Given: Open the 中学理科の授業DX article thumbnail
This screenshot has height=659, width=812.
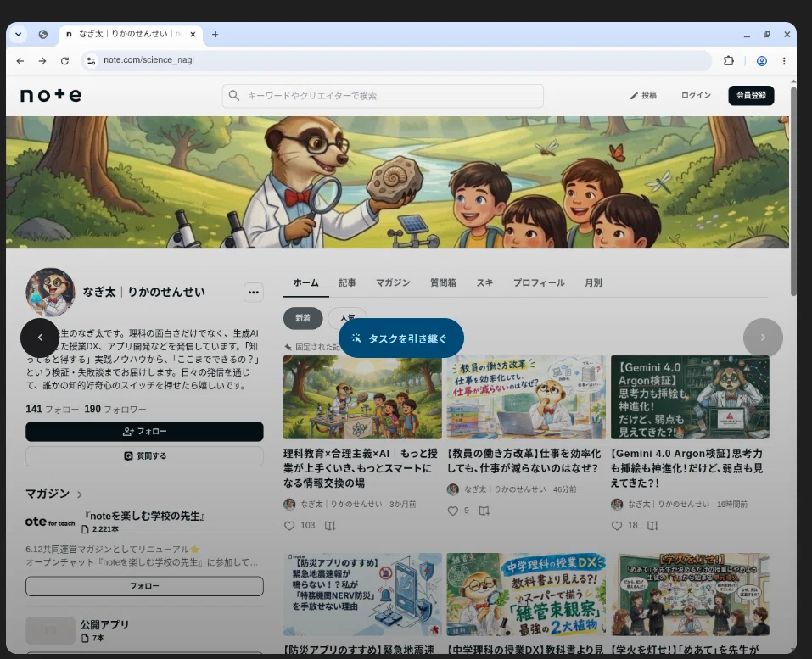Looking at the screenshot, I should click(526, 595).
